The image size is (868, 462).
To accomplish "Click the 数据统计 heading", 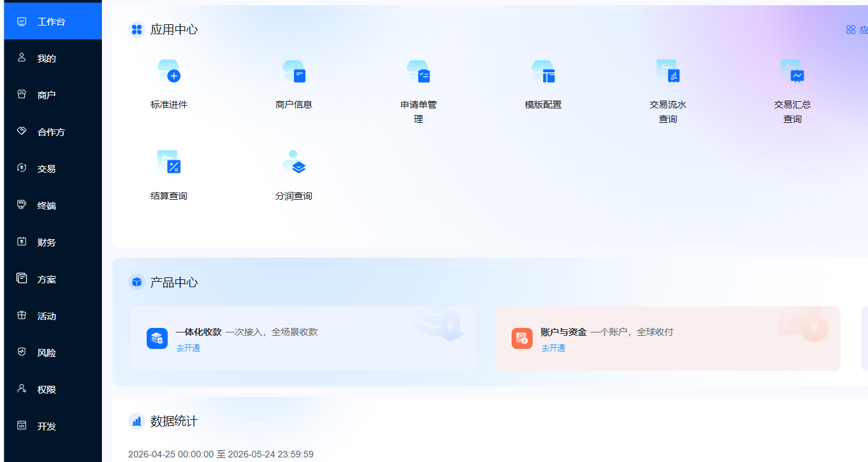I will (x=174, y=421).
